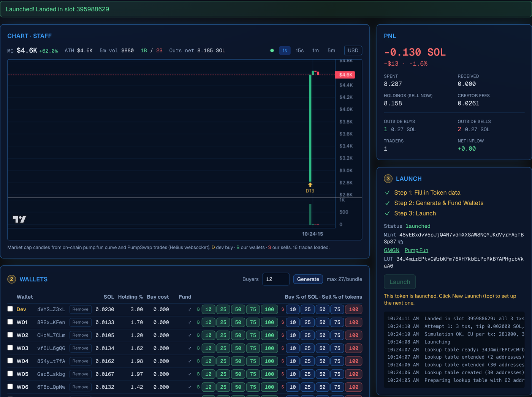Remove wallet W02
The width and height of the screenshot is (532, 397).
pyautogui.click(x=81, y=335)
